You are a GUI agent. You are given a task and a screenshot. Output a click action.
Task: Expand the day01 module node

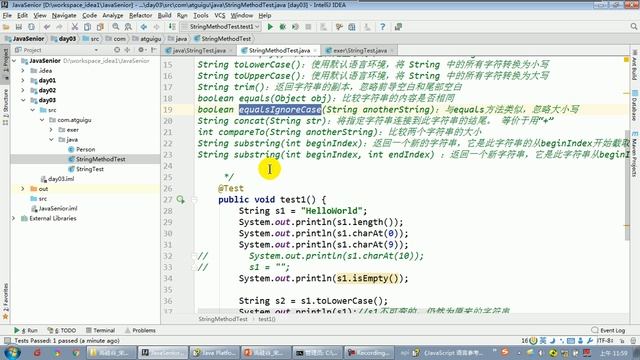[x=23, y=80]
